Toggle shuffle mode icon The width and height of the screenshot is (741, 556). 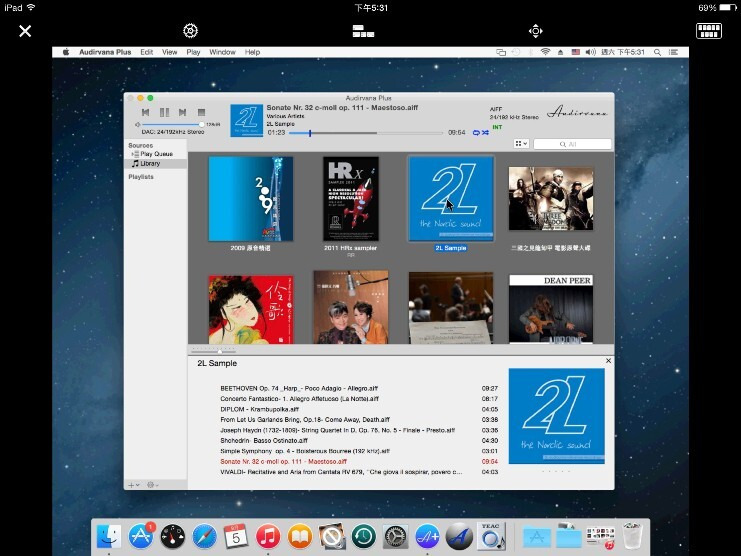click(x=486, y=132)
